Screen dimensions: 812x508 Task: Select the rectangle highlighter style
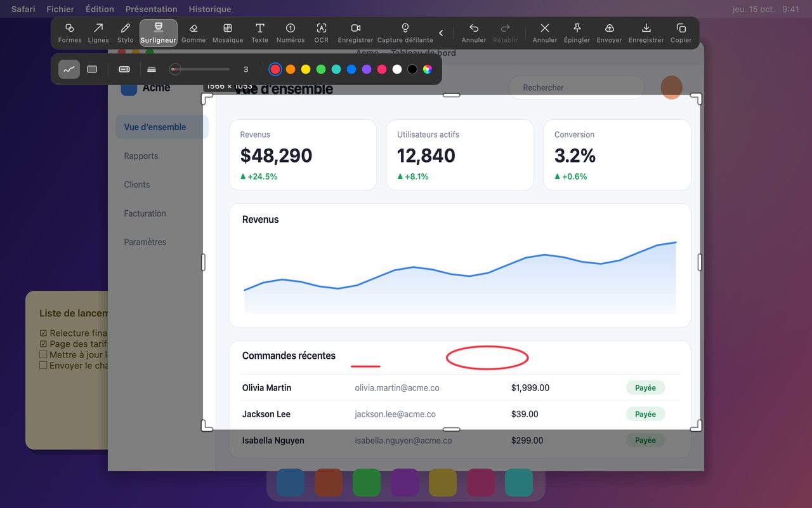click(x=92, y=69)
